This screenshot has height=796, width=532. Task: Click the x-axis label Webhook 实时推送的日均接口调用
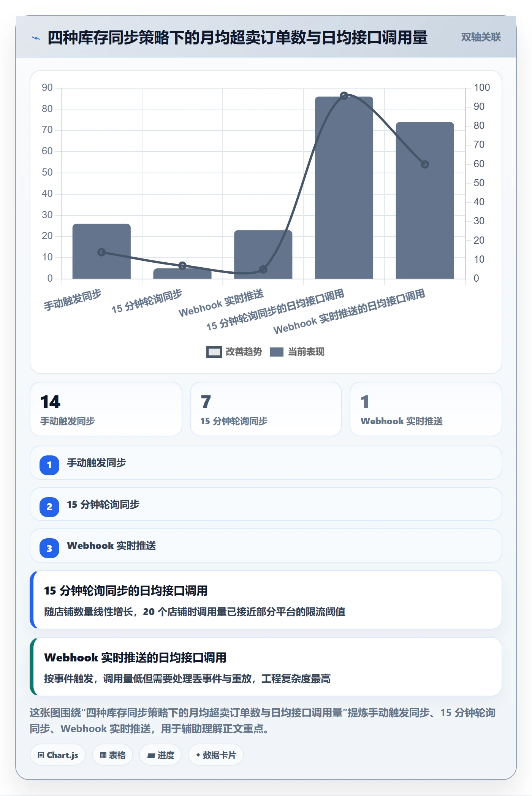click(x=349, y=311)
